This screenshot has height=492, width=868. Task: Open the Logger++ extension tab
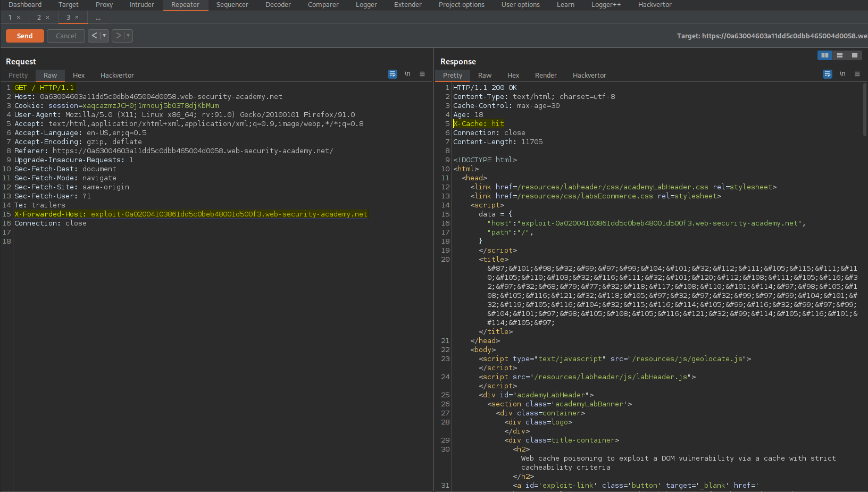click(606, 5)
